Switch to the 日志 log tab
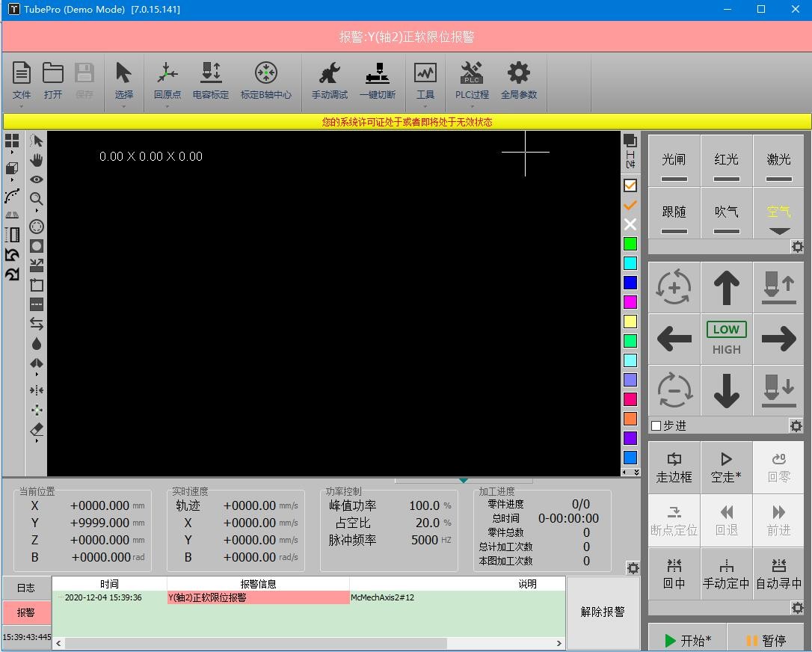The height and width of the screenshot is (652, 812). coord(26,588)
